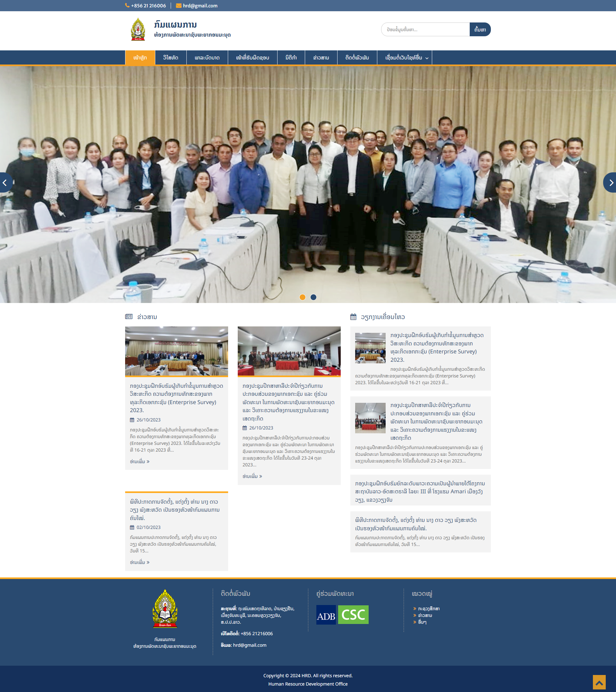
Task: Select the first orange carousel dot
Action: pyautogui.click(x=303, y=297)
